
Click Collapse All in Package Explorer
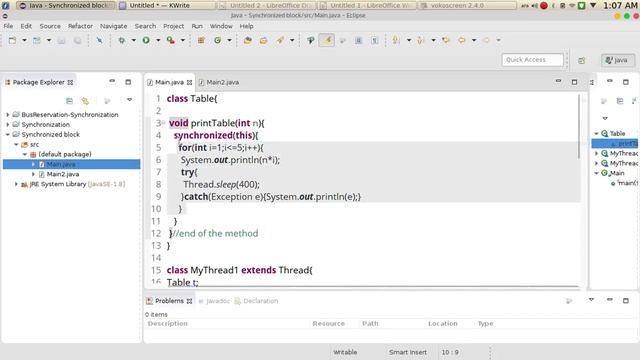pos(69,101)
